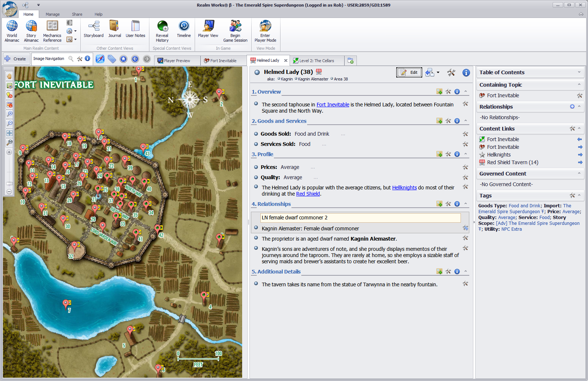588x381 pixels.
Task: Expand the Table of Contents panel
Action: click(x=579, y=72)
